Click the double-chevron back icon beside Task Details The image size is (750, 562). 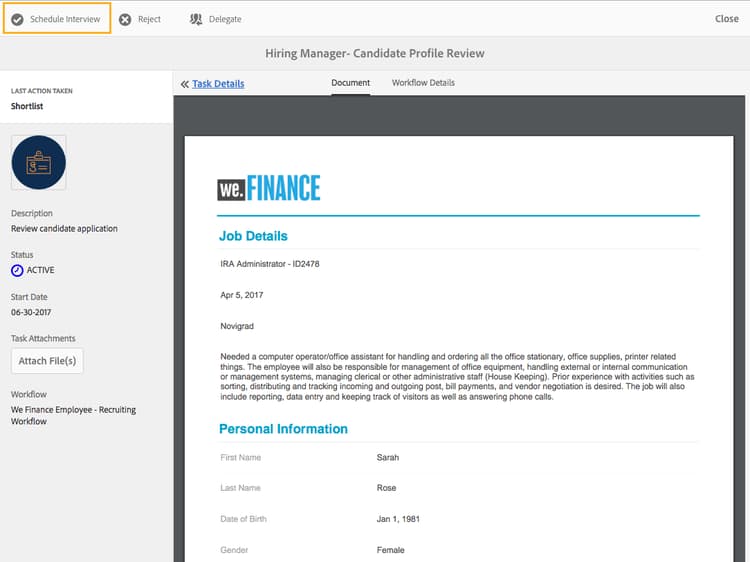pyautogui.click(x=185, y=84)
